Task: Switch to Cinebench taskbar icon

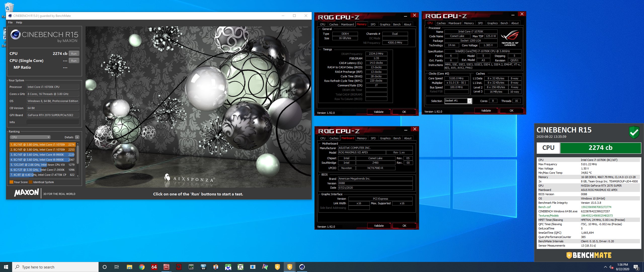Action: tap(302, 267)
